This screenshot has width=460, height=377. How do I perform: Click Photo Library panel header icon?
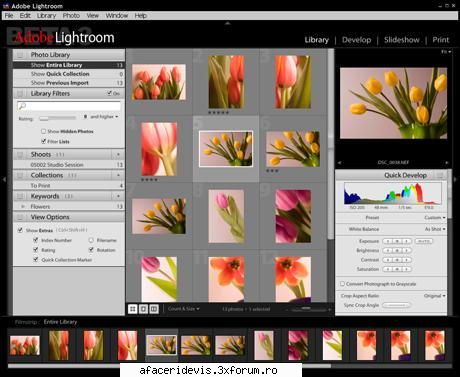(20, 55)
